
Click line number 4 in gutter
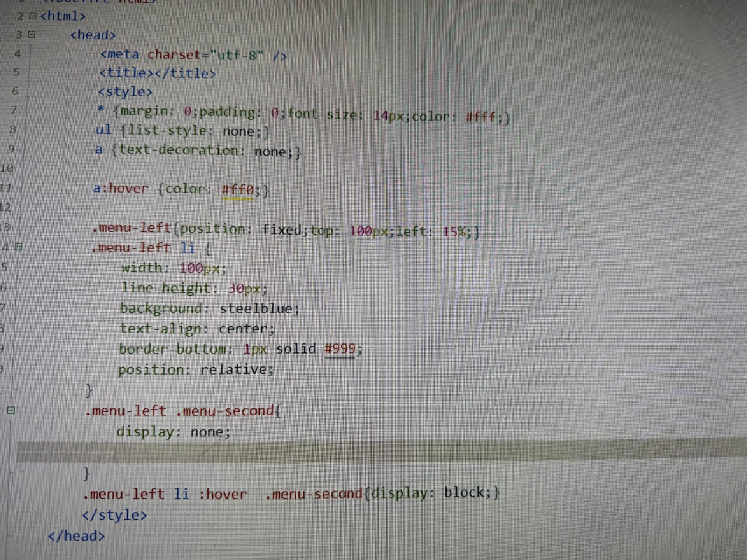pyautogui.click(x=18, y=53)
